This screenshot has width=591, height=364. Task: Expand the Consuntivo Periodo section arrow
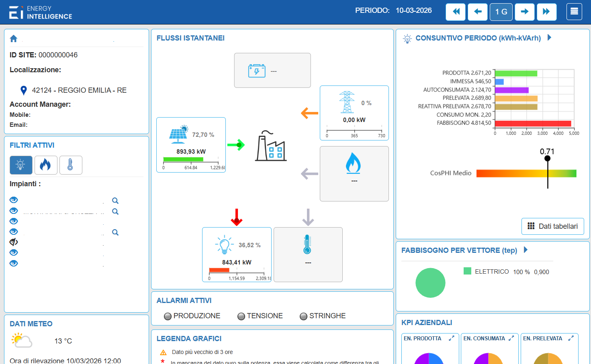click(x=550, y=38)
